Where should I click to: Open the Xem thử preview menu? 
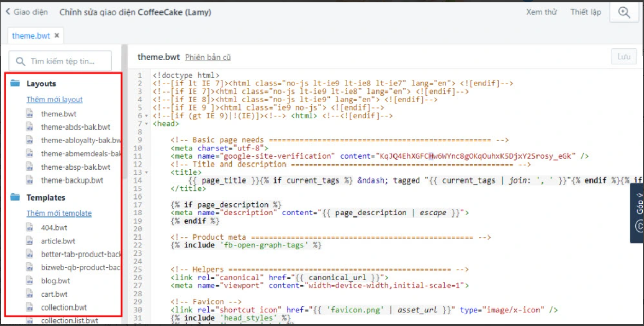coord(541,12)
